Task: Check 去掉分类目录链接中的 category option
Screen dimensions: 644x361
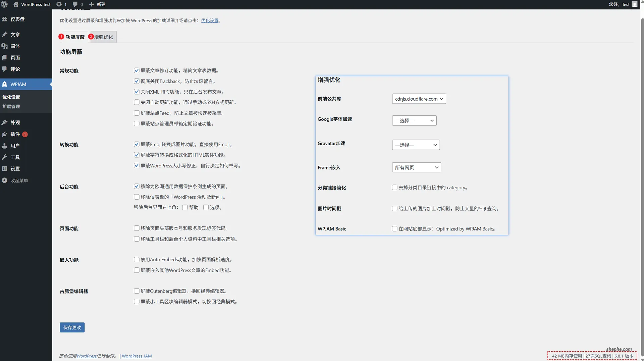Action: coord(394,188)
